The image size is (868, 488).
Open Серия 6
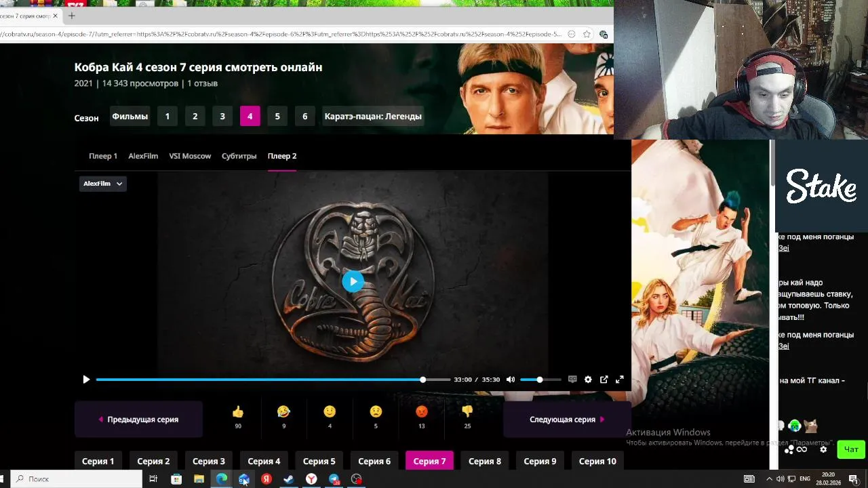[374, 461]
